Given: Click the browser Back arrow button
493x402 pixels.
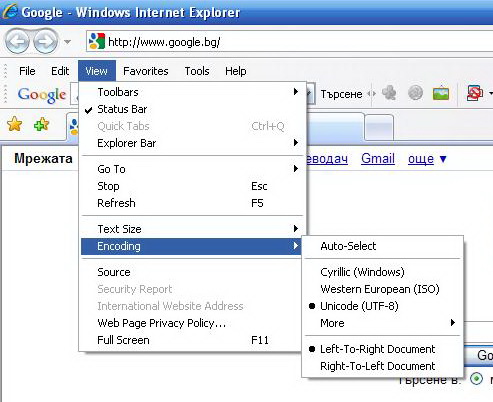Looking at the screenshot, I should [17, 41].
